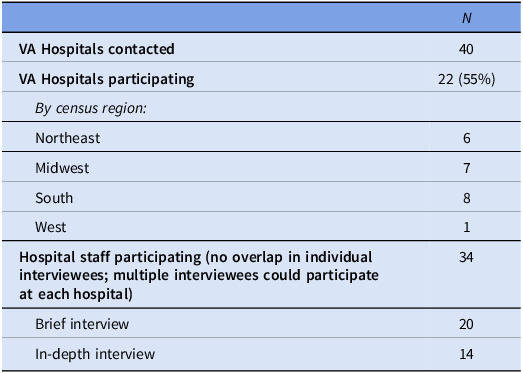This screenshot has width=523, height=373.
Task: Click the N column header
Action: (467, 18)
